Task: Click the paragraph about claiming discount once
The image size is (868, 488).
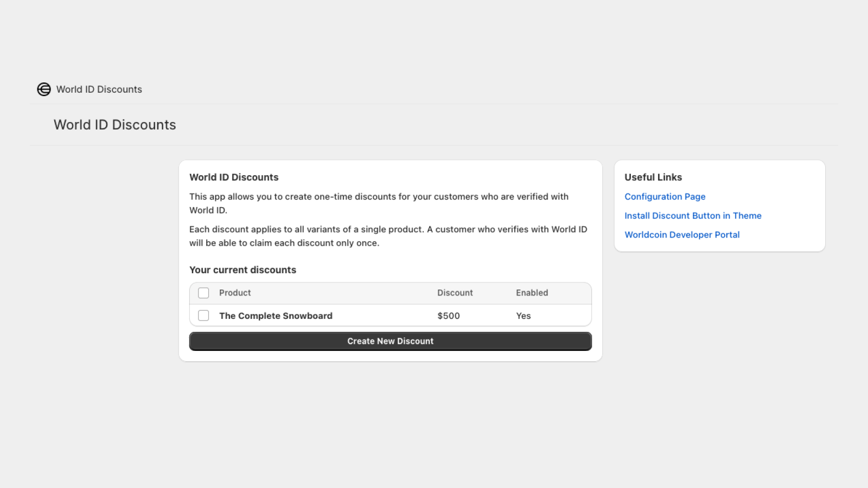Action: tap(388, 236)
